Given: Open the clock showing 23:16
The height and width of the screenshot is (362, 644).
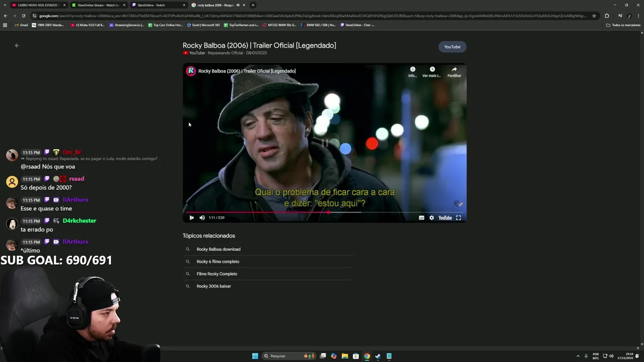Looking at the screenshot, I should point(626,356).
